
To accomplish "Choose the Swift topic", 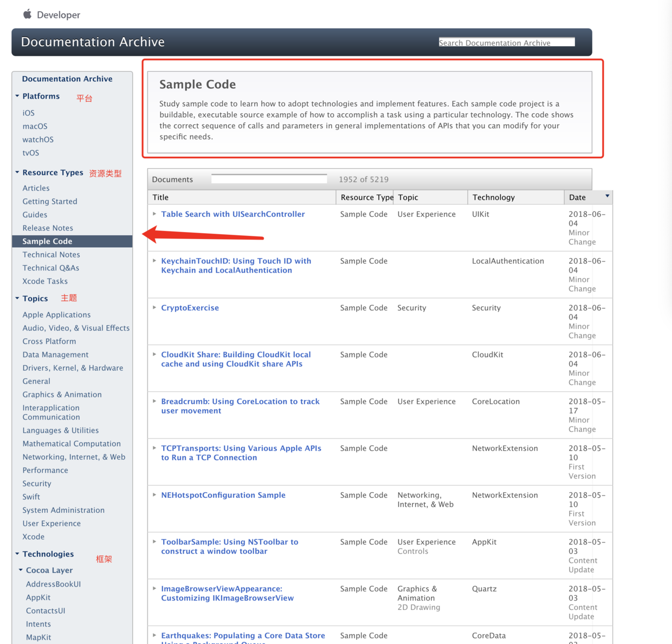I will pos(31,497).
